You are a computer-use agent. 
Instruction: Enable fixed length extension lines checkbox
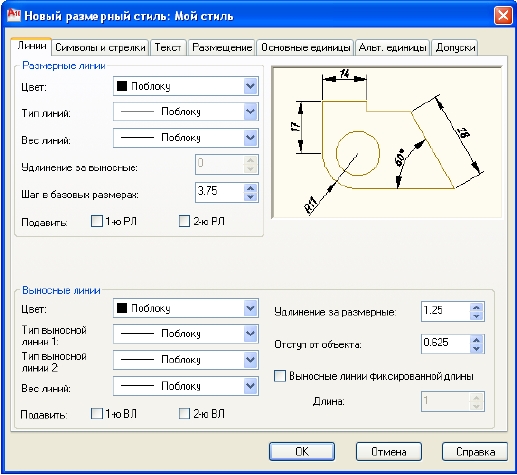coord(280,376)
